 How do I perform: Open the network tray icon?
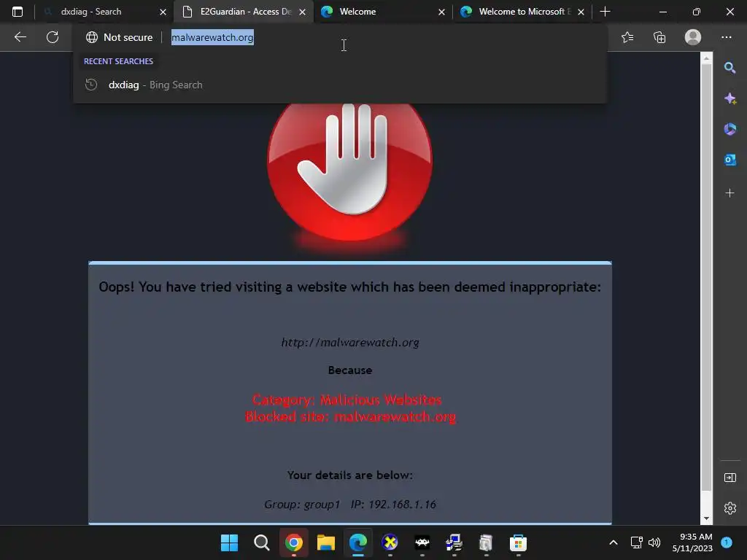[636, 542]
